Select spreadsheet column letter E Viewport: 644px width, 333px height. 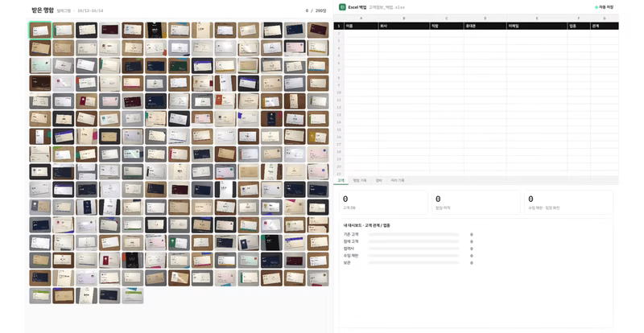537,18
